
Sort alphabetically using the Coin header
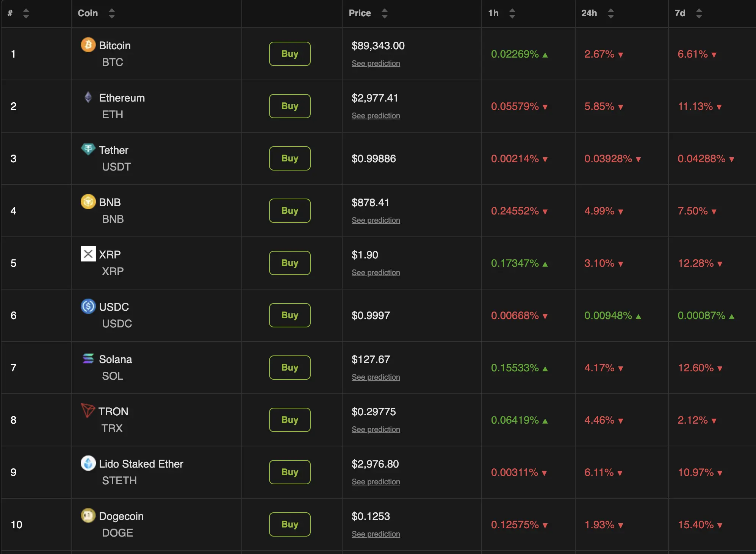(x=112, y=13)
